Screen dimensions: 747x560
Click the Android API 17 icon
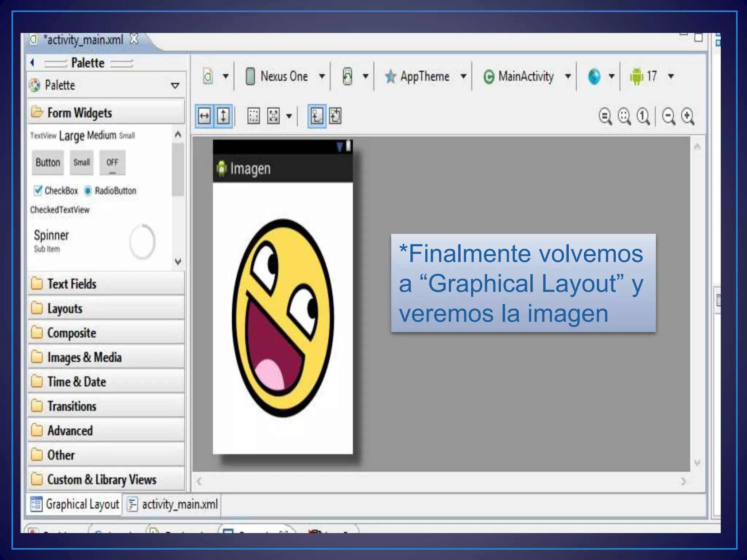(x=637, y=76)
